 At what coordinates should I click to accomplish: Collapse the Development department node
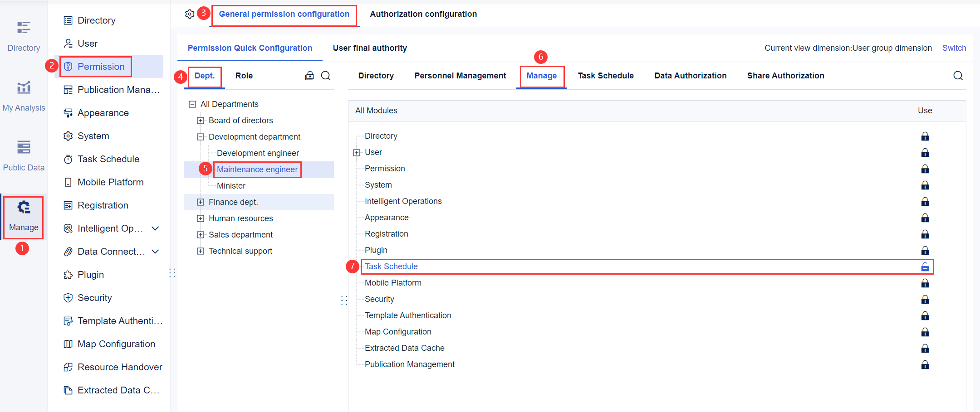point(201,137)
